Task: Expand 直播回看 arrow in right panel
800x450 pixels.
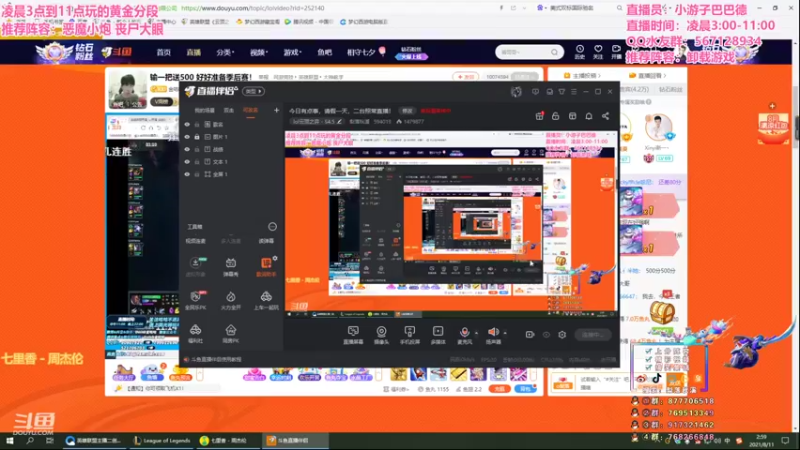Action: (665, 76)
